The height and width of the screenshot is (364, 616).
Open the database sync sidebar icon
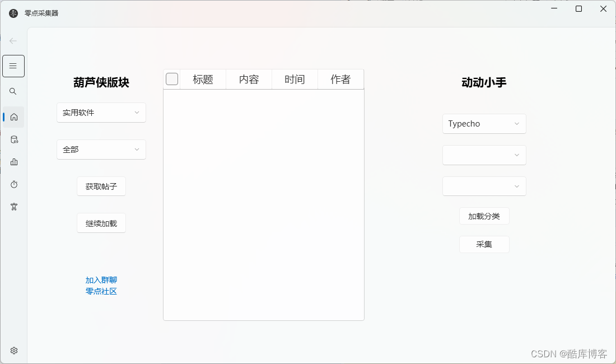[14, 139]
